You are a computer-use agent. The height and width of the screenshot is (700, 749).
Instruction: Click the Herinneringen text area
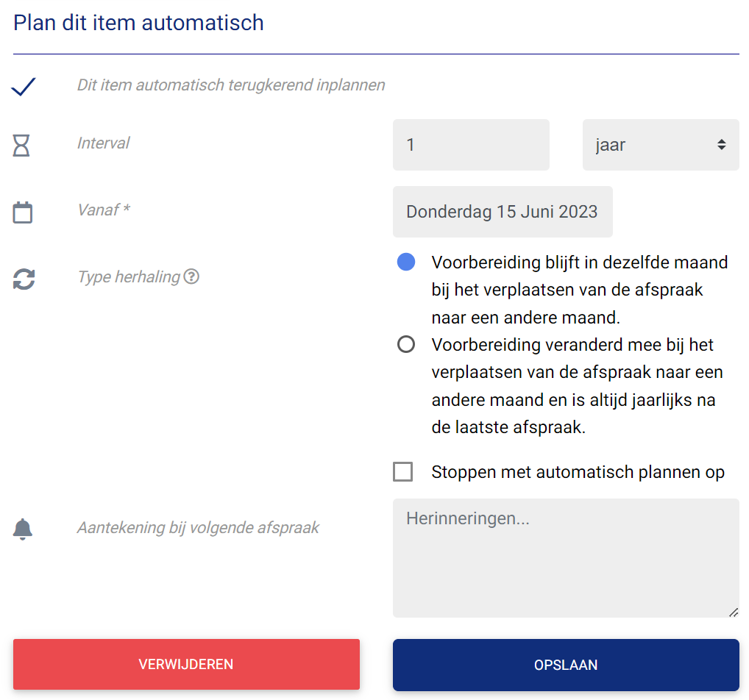coord(566,558)
